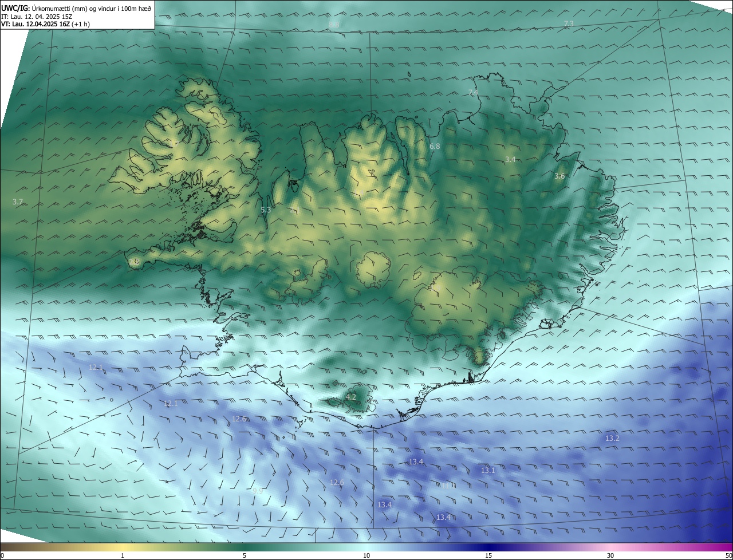Click the 0 tick label of the color scale
The image size is (733, 560).
click(2, 555)
